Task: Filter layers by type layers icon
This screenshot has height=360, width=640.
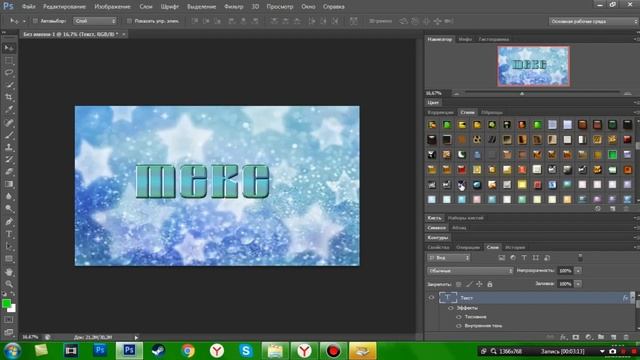Action: [x=524, y=258]
